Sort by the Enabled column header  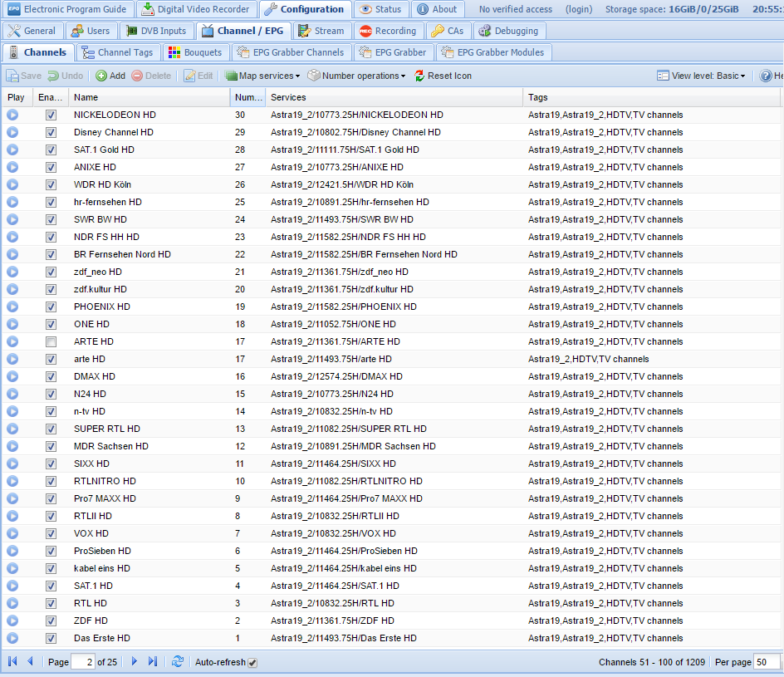coord(51,97)
